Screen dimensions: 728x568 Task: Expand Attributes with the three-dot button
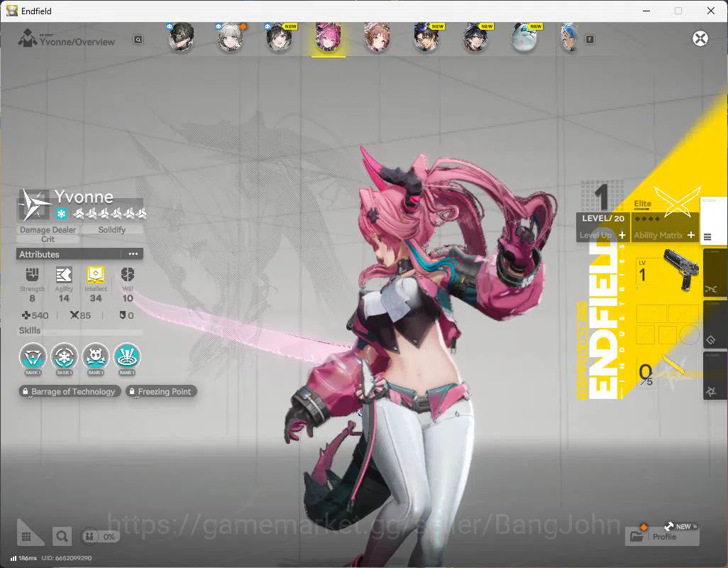tap(133, 254)
